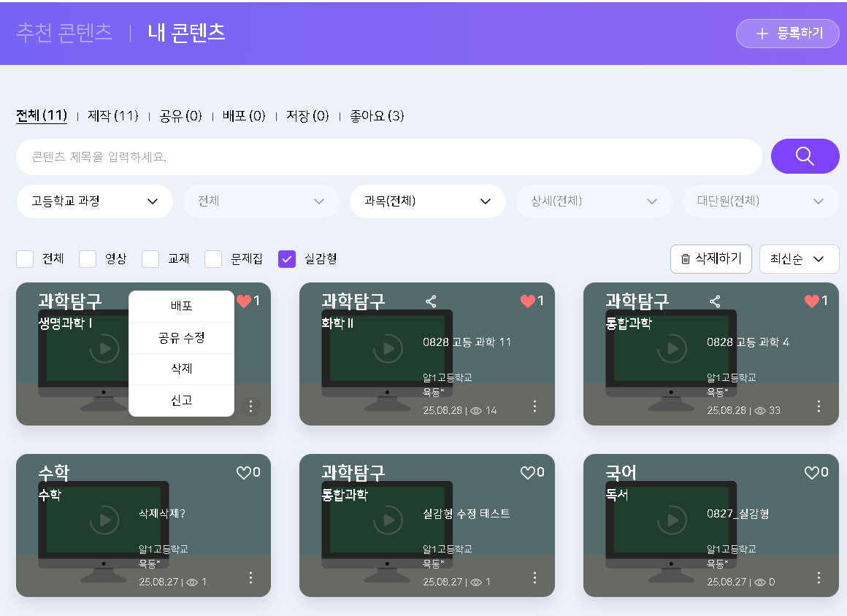847x616 pixels.
Task: Open the 최신순 sort dropdown
Action: 799,259
